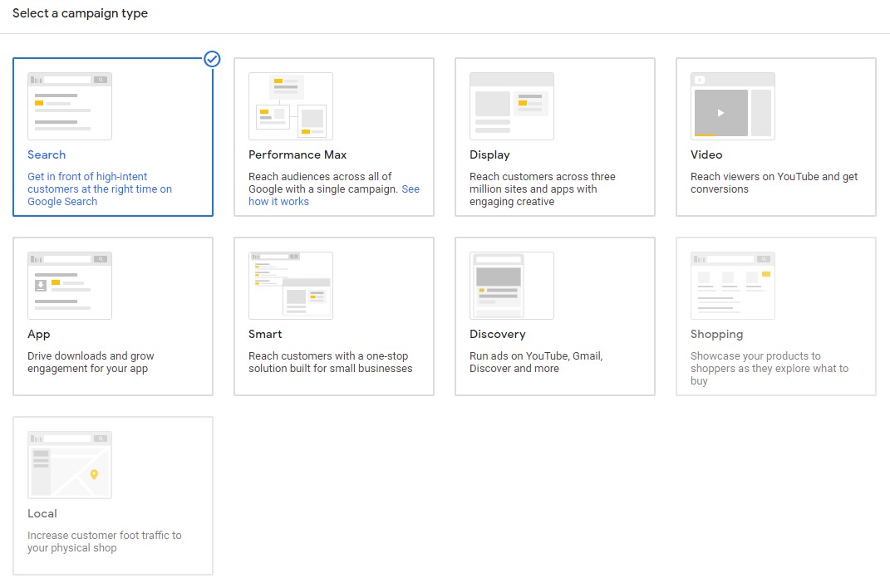Image resolution: width=890 pixels, height=588 pixels.
Task: Click the blue checkmark on Search card
Action: coord(212,59)
